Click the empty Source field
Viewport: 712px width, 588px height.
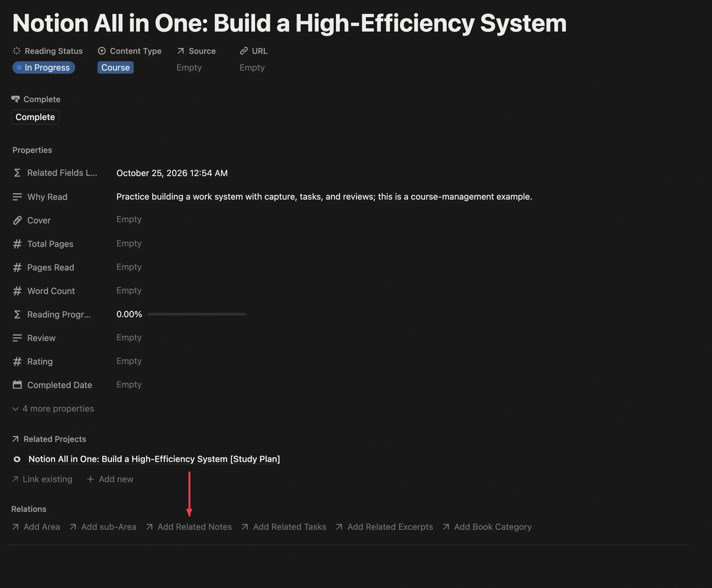[x=189, y=67]
